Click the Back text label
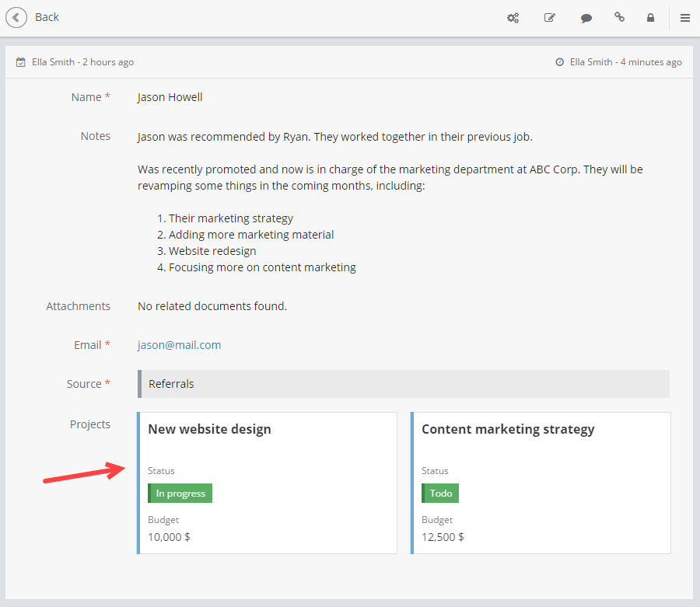The height and width of the screenshot is (607, 700). pyautogui.click(x=47, y=17)
